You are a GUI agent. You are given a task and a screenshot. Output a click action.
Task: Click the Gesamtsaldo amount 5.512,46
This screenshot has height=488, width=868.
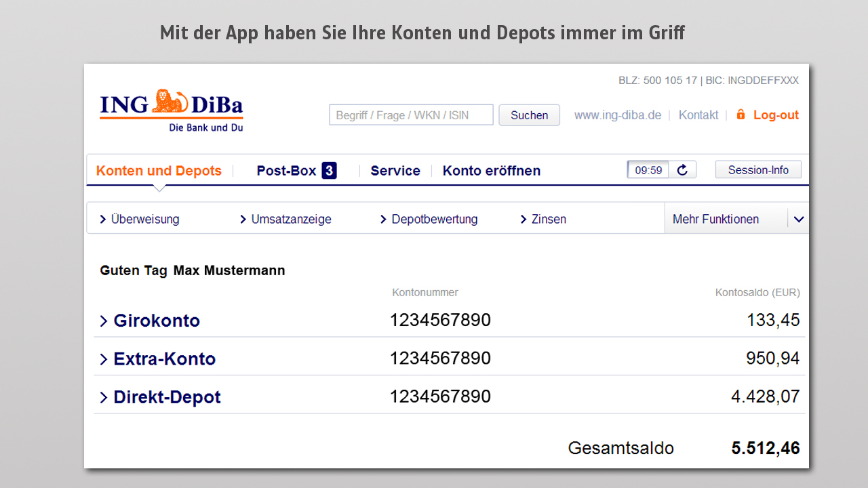(x=766, y=448)
